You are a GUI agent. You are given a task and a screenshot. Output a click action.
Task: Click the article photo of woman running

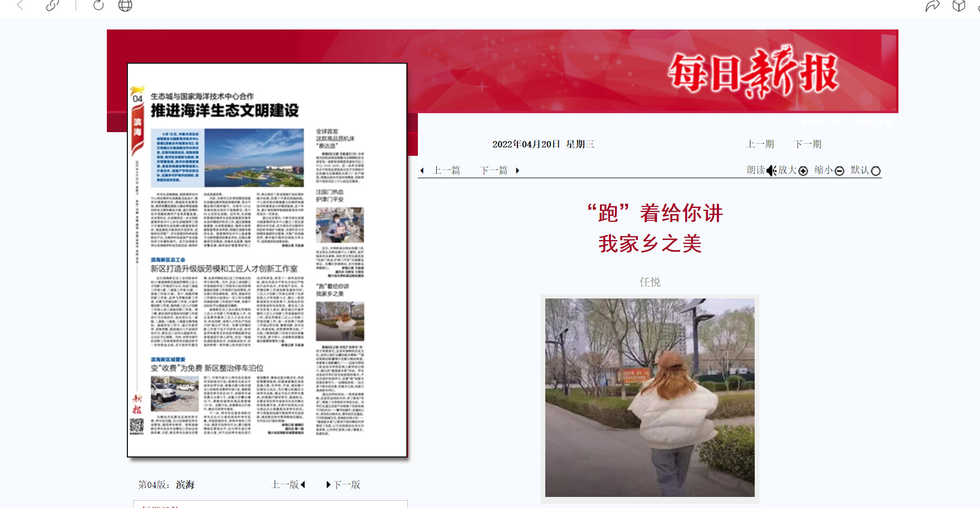pyautogui.click(x=649, y=397)
